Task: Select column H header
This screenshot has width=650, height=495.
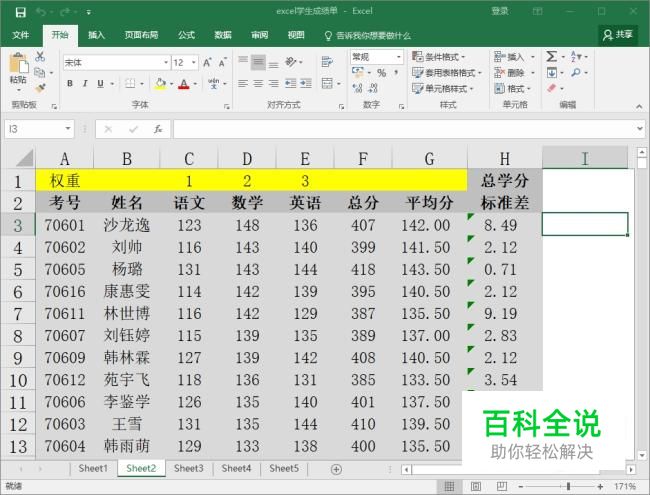Action: [x=504, y=158]
